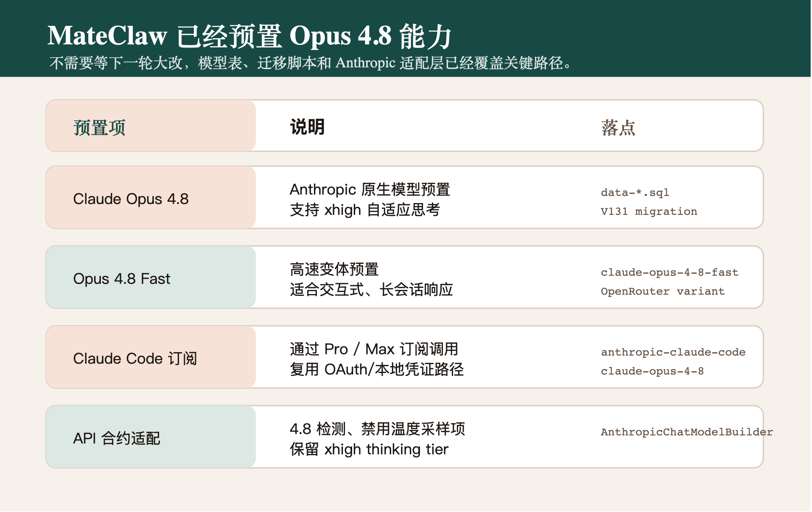Viewport: 812px width, 512px height.
Task: Click the text 'Anthropic 原生模型预置'
Action: point(370,189)
